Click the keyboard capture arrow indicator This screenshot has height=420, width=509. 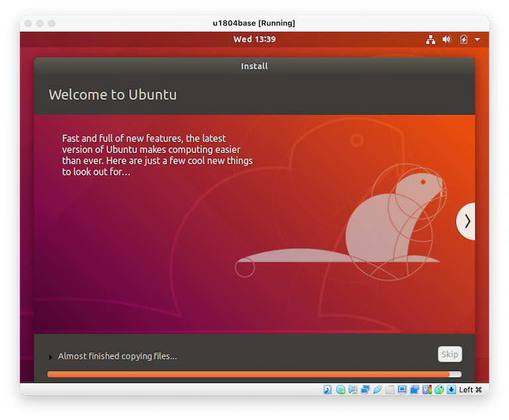coord(451,390)
